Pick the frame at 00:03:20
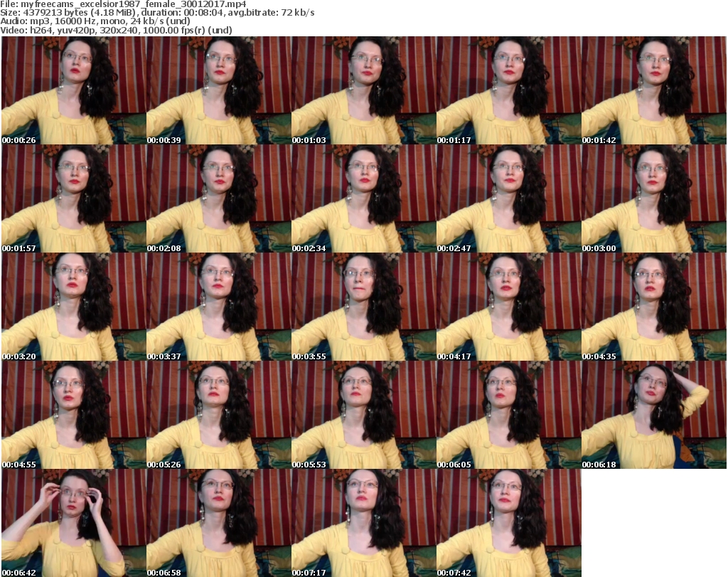The image size is (728, 577). 74,307
